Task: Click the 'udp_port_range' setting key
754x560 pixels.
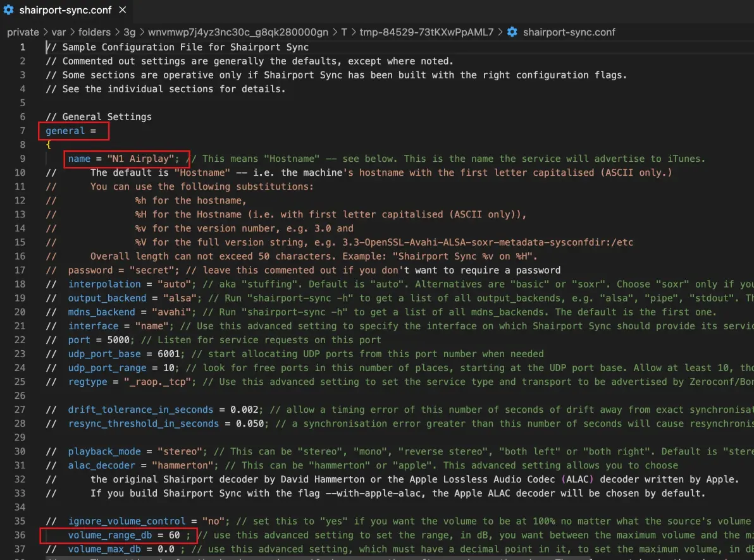Action: [x=107, y=368]
